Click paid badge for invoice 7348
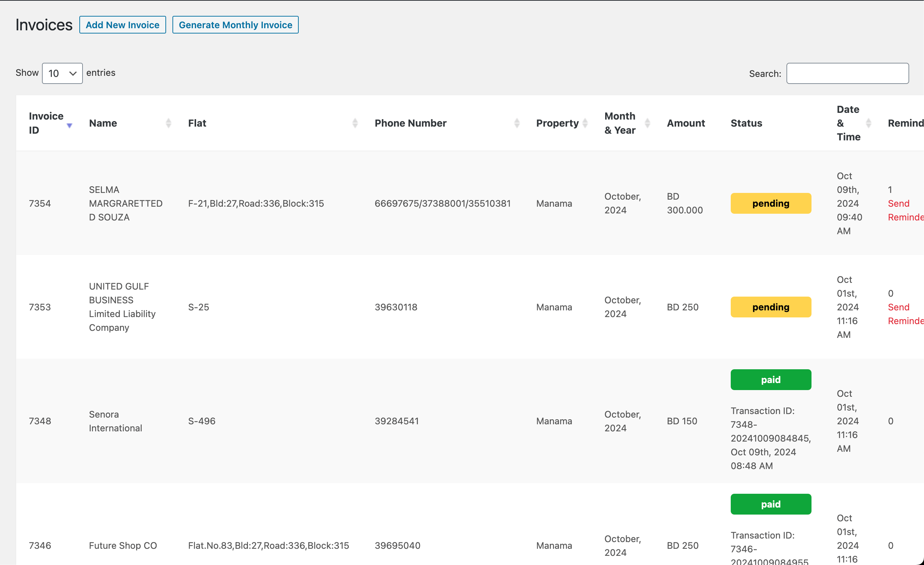 [x=771, y=380]
